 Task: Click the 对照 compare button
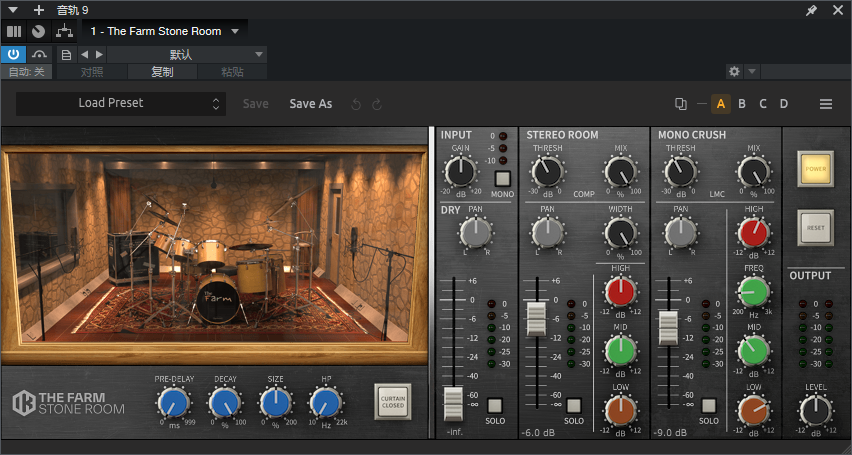point(92,72)
